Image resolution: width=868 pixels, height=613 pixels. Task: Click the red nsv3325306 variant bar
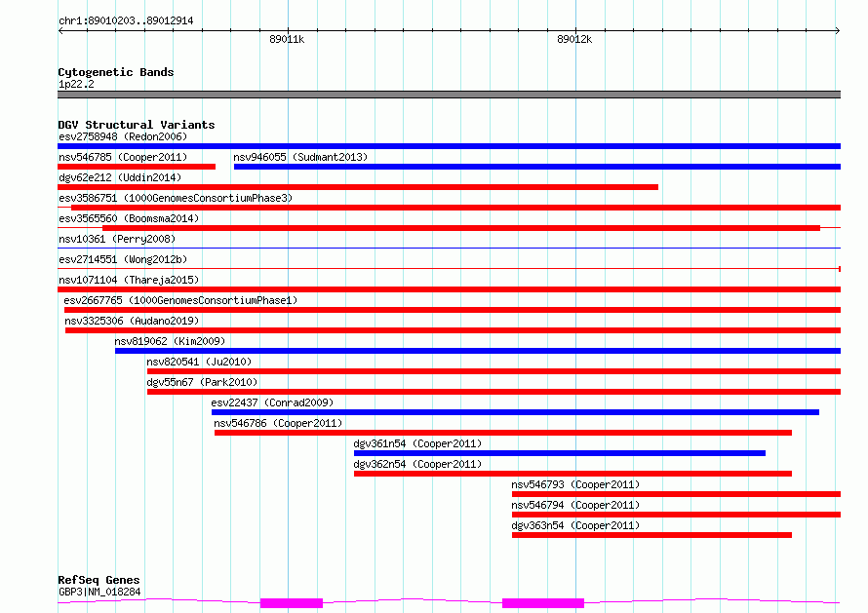click(453, 330)
